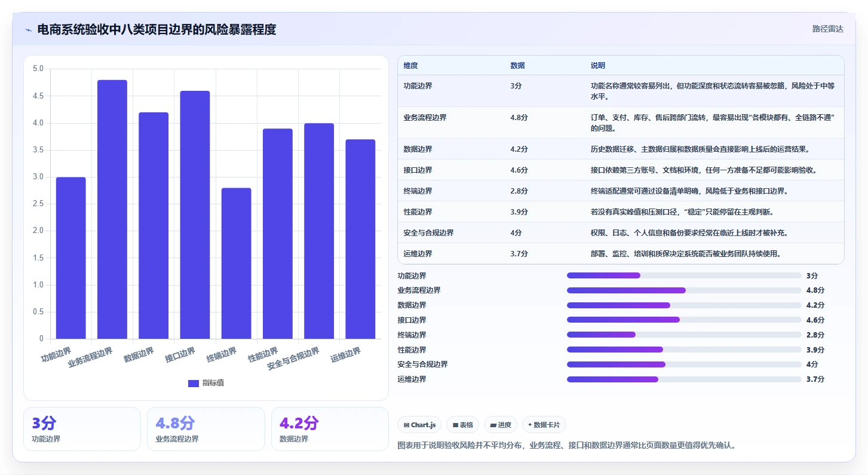This screenshot has width=868, height=475.
Task: Click description starting 接口依赖第三方账号
Action: coord(704,170)
